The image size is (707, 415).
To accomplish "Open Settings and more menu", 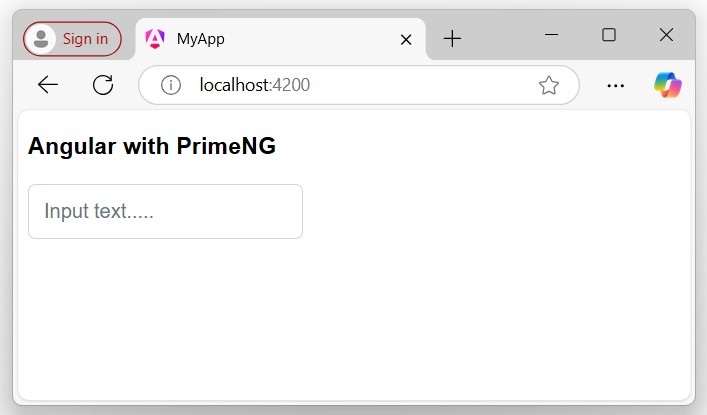I will (x=615, y=85).
